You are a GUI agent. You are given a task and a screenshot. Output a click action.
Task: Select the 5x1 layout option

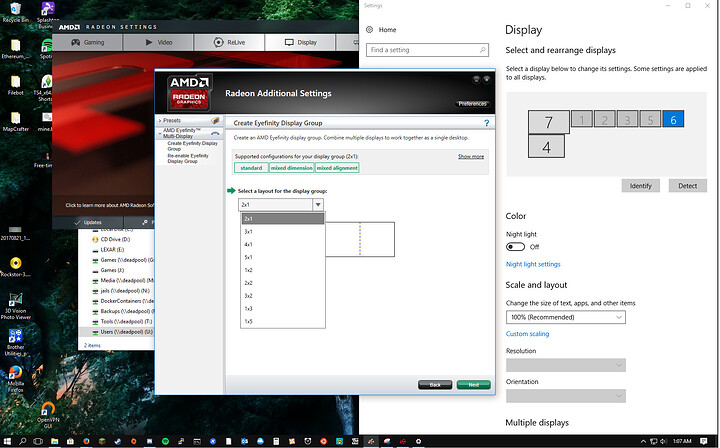283,257
